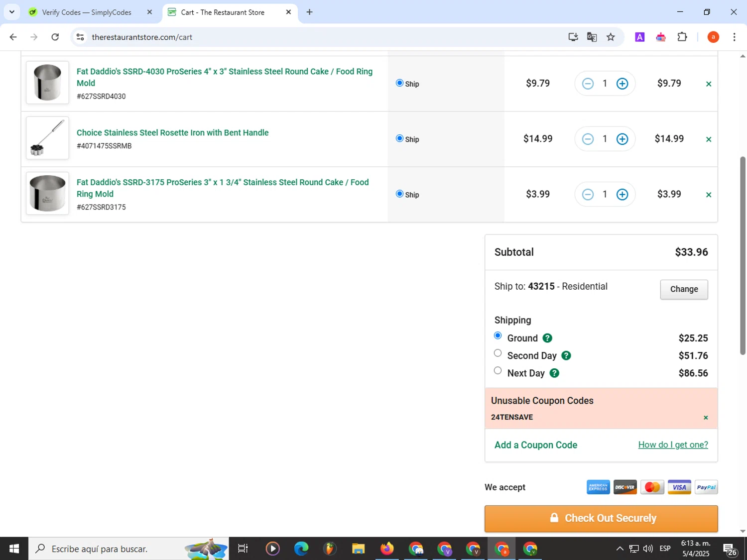This screenshot has height=560, width=747.
Task: Go forward in browser history
Action: [34, 37]
